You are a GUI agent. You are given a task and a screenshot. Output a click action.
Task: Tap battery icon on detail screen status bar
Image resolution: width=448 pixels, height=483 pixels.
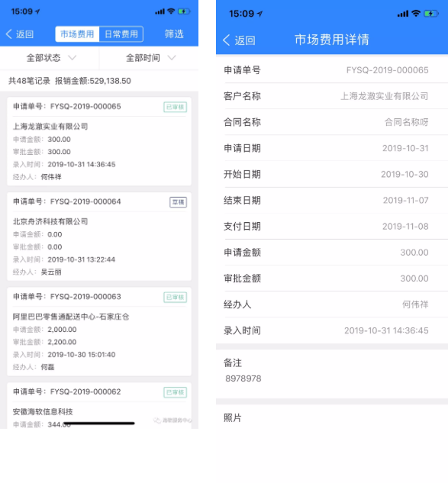point(431,14)
